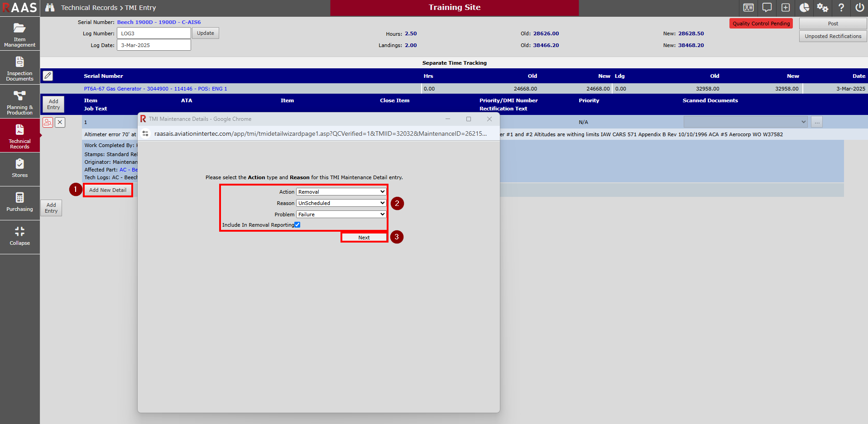868x424 pixels.
Task: Click the Unposted Rectifications button
Action: [833, 36]
